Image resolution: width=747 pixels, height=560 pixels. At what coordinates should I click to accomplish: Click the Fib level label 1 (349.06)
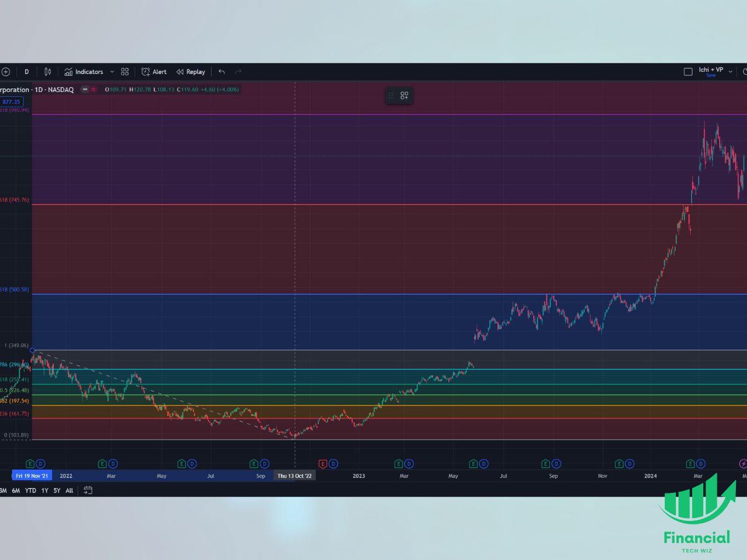point(16,345)
